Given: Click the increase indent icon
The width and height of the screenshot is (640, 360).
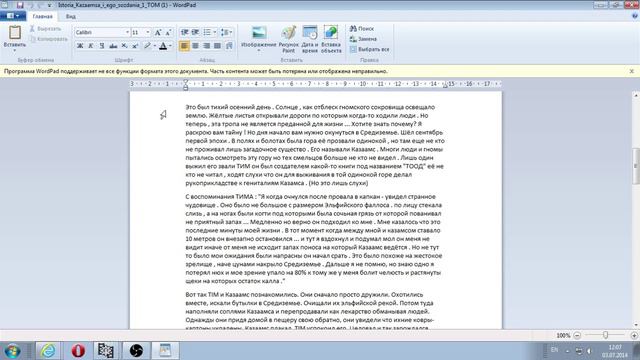Looking at the screenshot, I should point(195,32).
